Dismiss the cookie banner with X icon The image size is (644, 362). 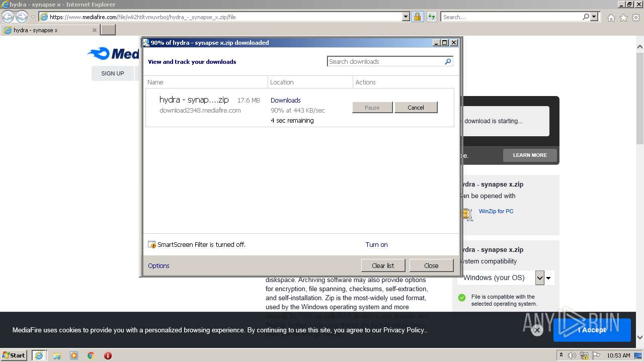(537, 330)
